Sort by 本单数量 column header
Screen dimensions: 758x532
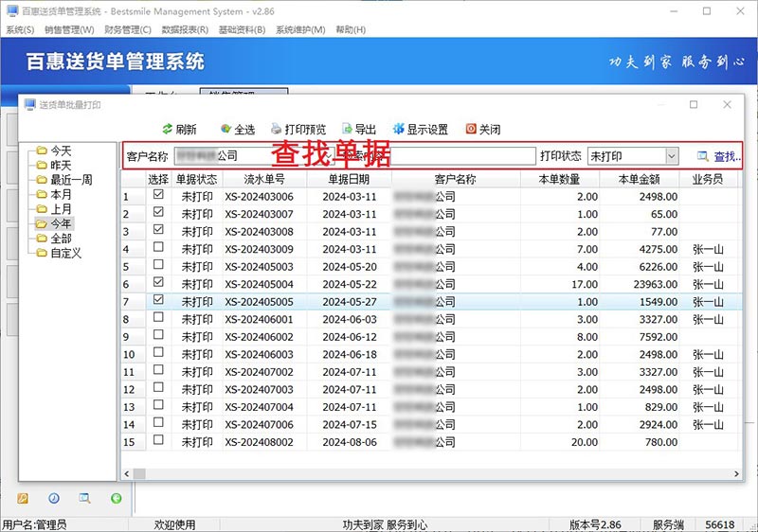point(560,179)
